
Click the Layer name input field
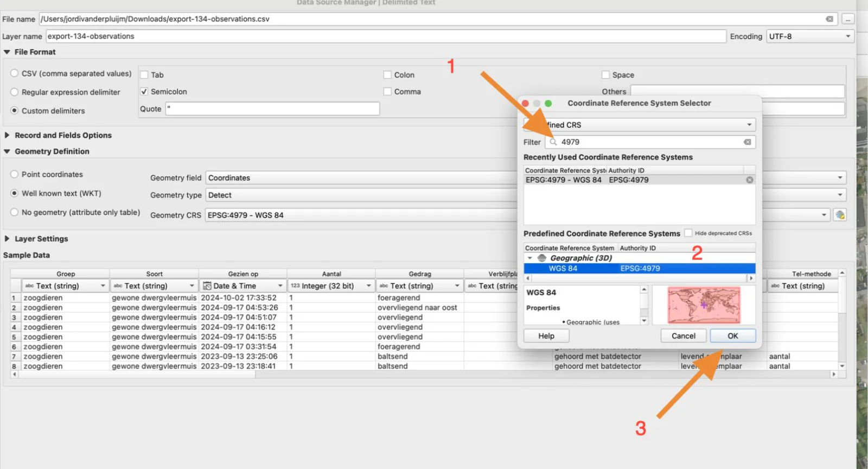click(386, 36)
